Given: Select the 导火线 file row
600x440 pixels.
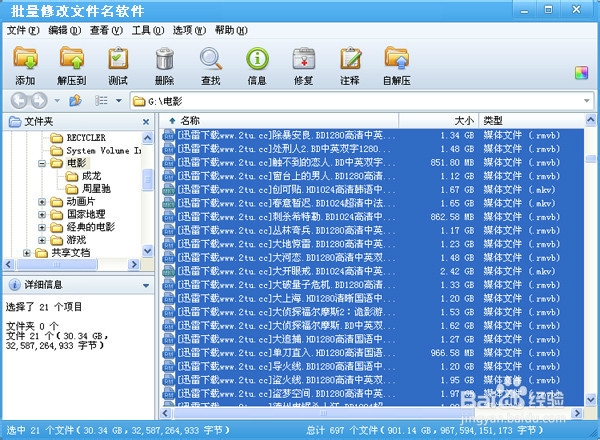Looking at the screenshot, I should [373, 367].
